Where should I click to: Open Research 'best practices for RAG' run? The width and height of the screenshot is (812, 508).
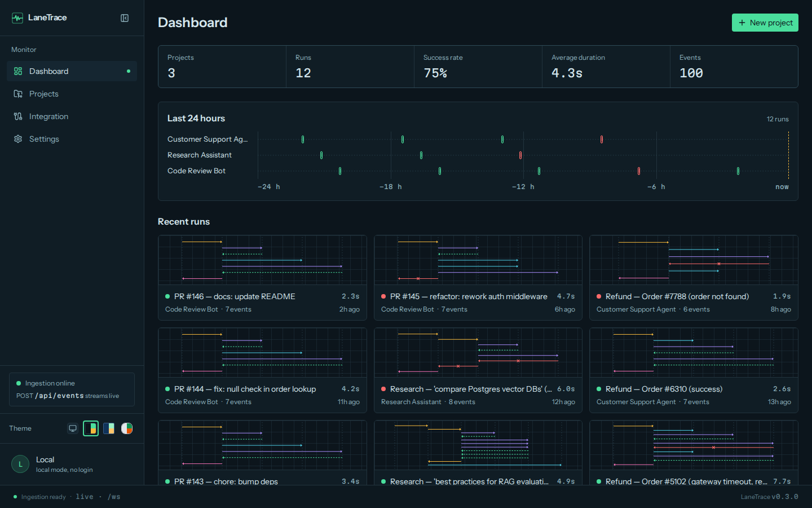coord(478,453)
